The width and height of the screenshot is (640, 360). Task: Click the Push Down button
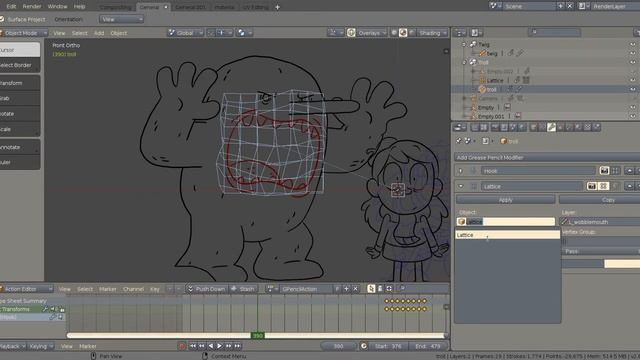[x=207, y=289]
